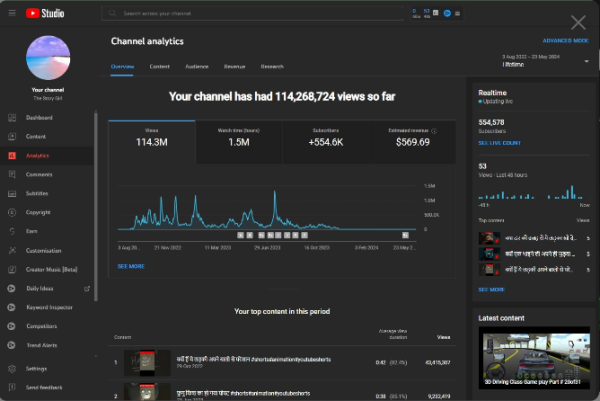This screenshot has width=600, height=401.
Task: Switch to the Audience tab
Action: [197, 66]
